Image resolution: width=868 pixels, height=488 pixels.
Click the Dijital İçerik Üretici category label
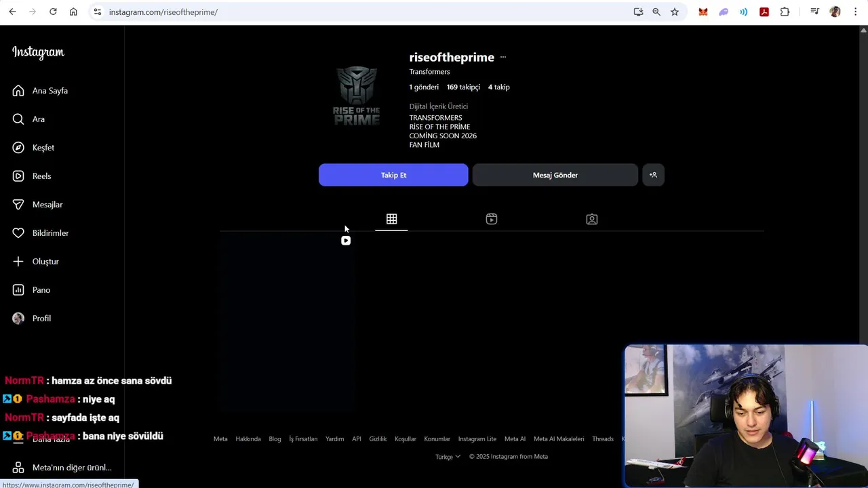439,106
